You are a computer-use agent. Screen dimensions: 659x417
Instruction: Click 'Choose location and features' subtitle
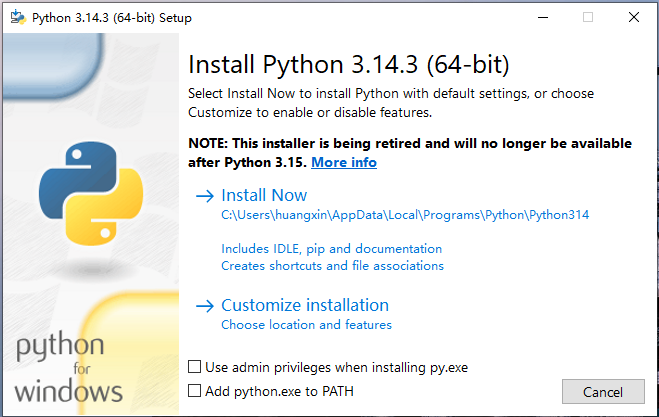click(x=306, y=325)
